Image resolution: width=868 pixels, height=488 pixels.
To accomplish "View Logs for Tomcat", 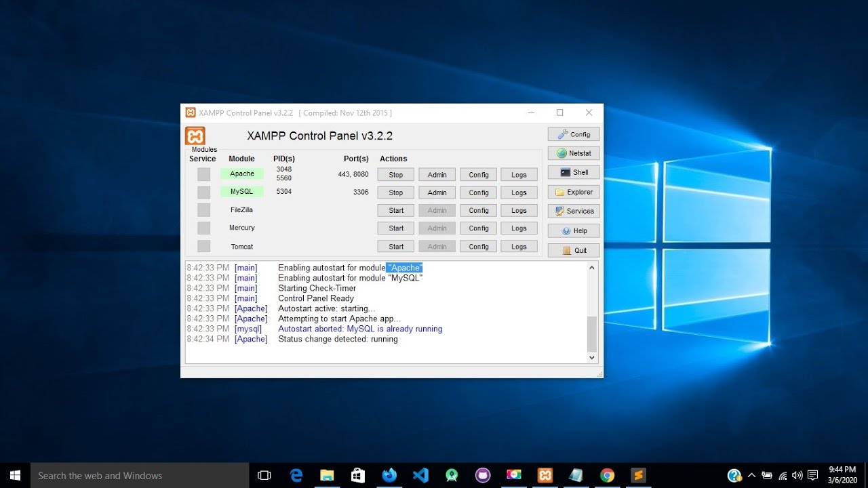I will click(519, 247).
